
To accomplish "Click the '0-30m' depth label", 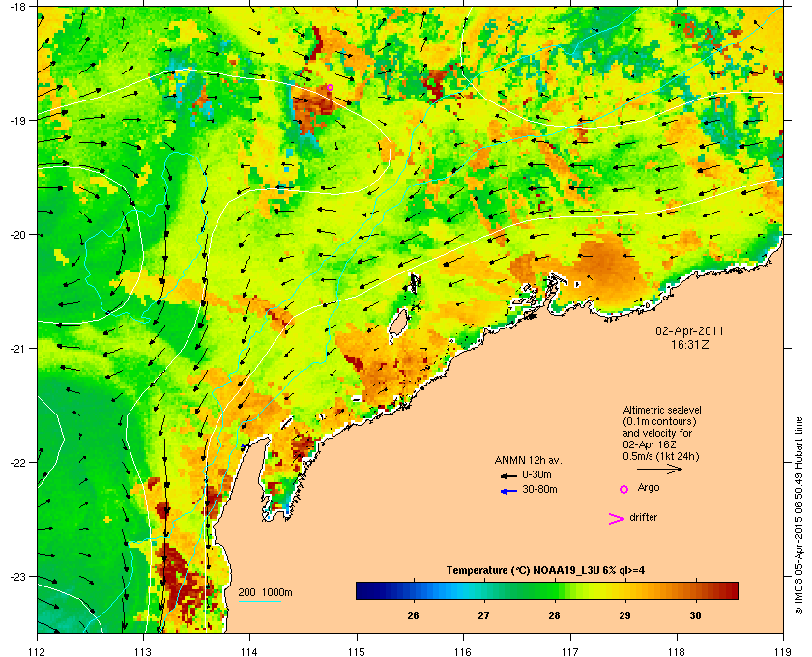I will click(x=536, y=474).
